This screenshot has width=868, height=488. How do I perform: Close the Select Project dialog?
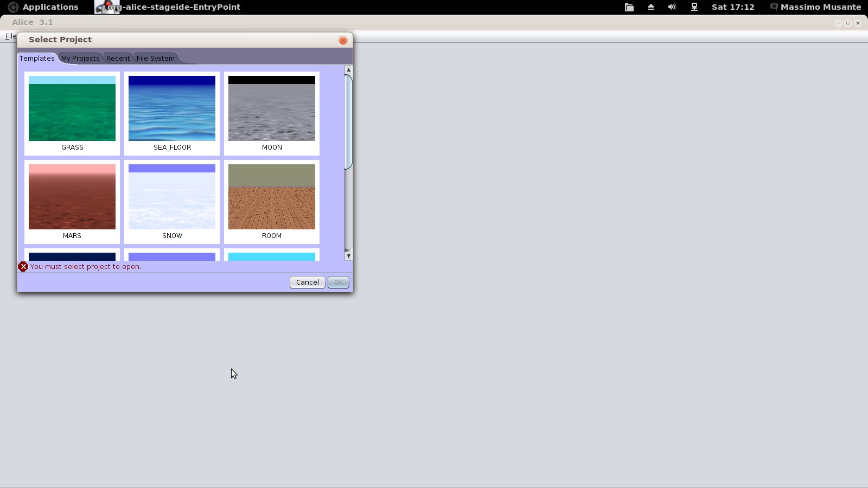click(343, 40)
